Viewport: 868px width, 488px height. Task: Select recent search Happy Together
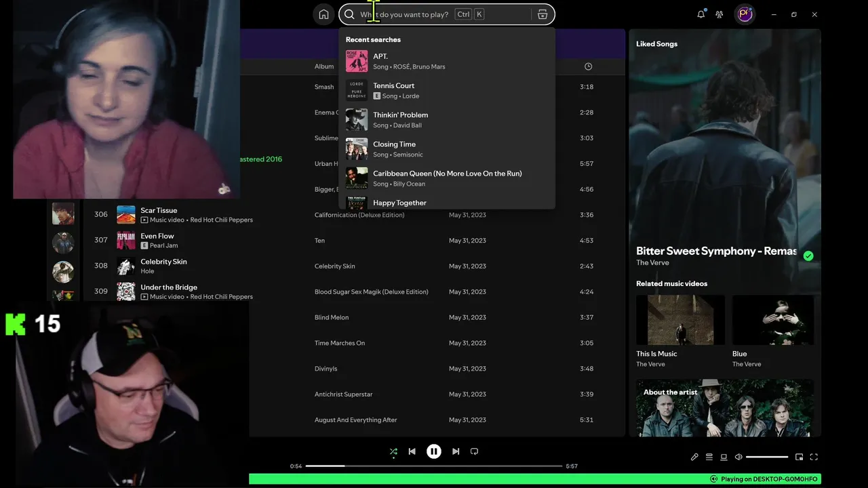click(447, 202)
